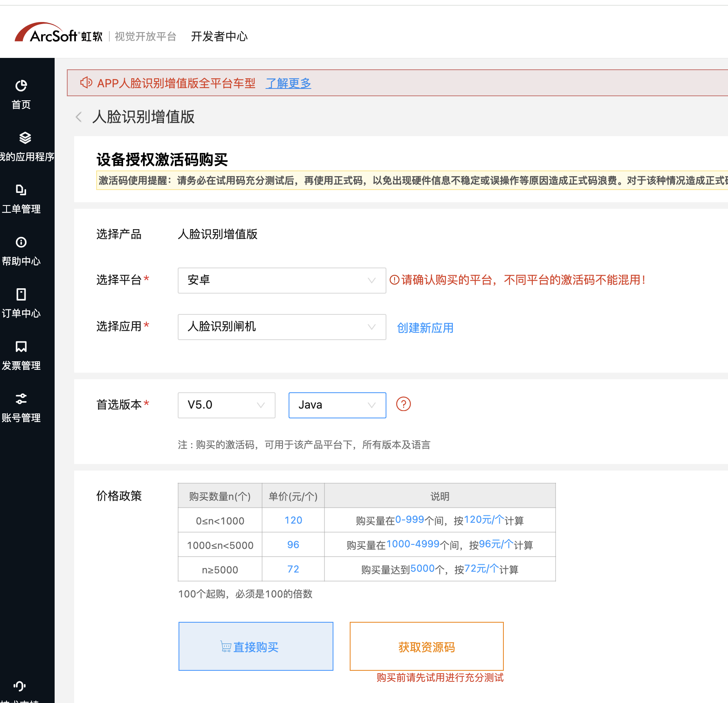Click the 购买量达到5000个 description cell
728x703 pixels.
(440, 569)
